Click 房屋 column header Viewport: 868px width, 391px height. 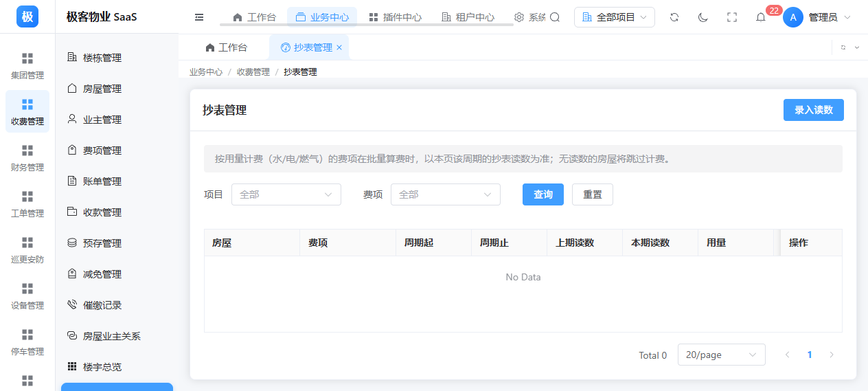252,243
